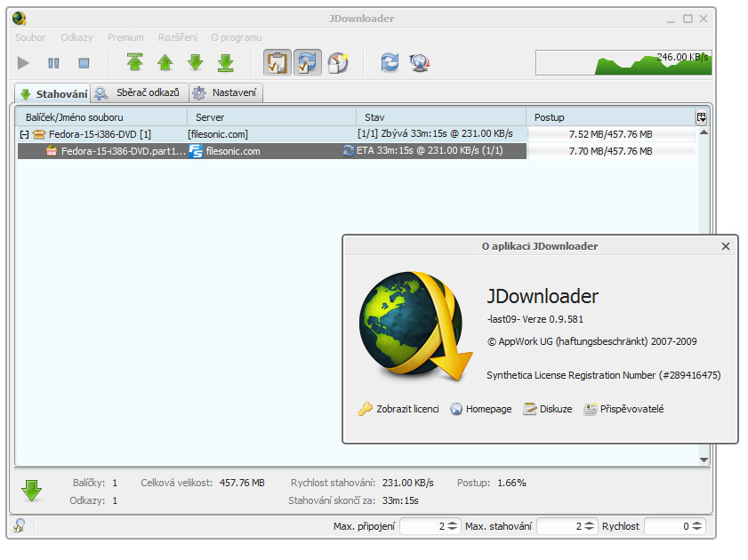Click the notepad icon beside Diskuze
Screen dimensions: 748x560
(x=530, y=409)
